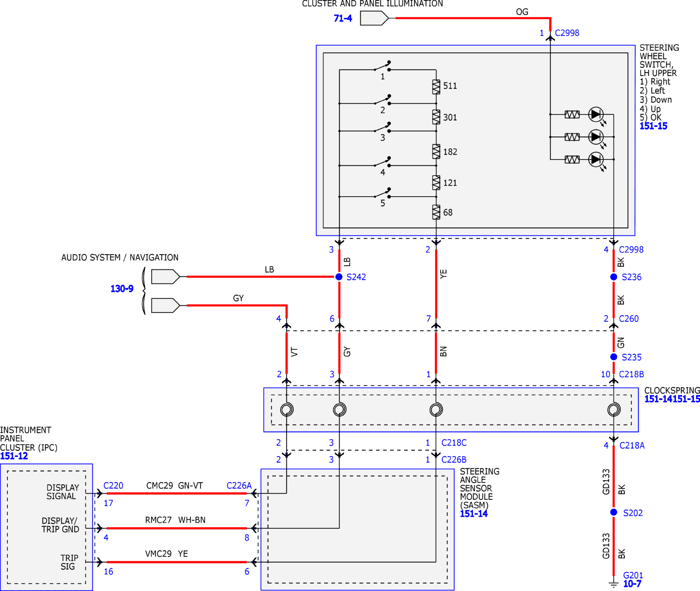Screen dimensions: 700x591
Task: Click the off-page arrow symbol beside 71-4
Action: (x=374, y=18)
